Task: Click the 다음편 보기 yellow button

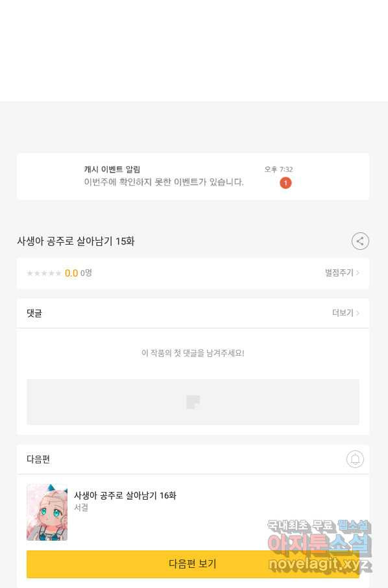Action: tap(193, 563)
